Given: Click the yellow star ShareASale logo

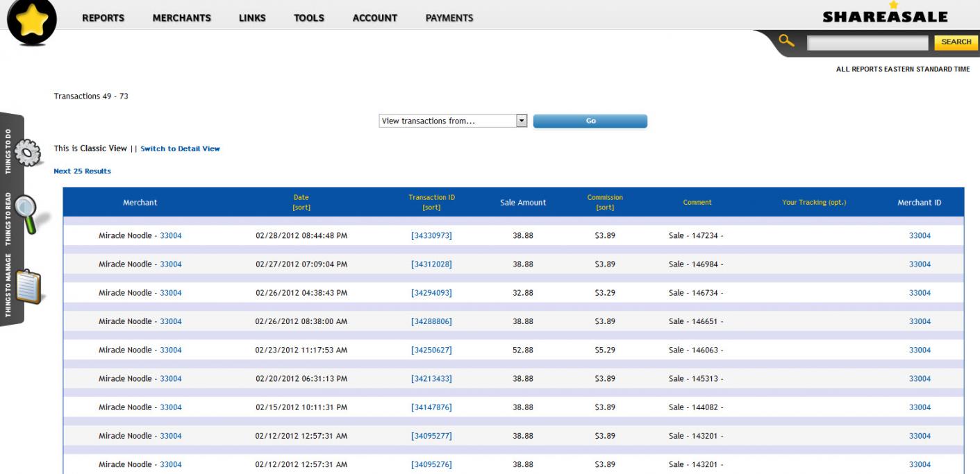Looking at the screenshot, I should (33, 22).
